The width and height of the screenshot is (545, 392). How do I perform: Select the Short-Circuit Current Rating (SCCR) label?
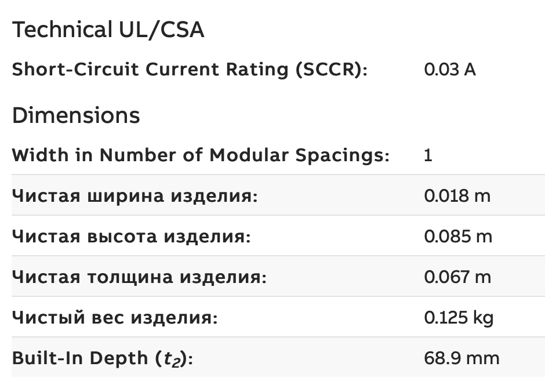[190, 70]
